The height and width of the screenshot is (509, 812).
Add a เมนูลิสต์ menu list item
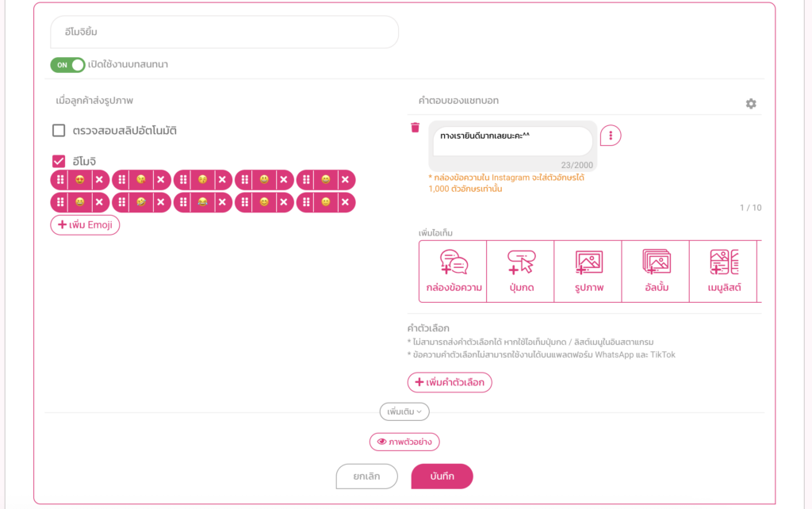(724, 272)
